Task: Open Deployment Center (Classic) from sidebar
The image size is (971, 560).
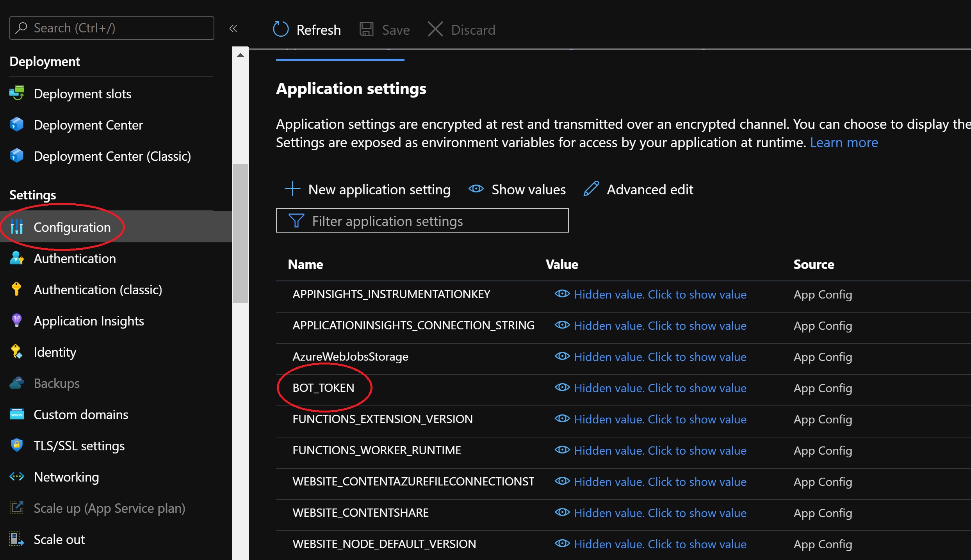Action: 112,156
